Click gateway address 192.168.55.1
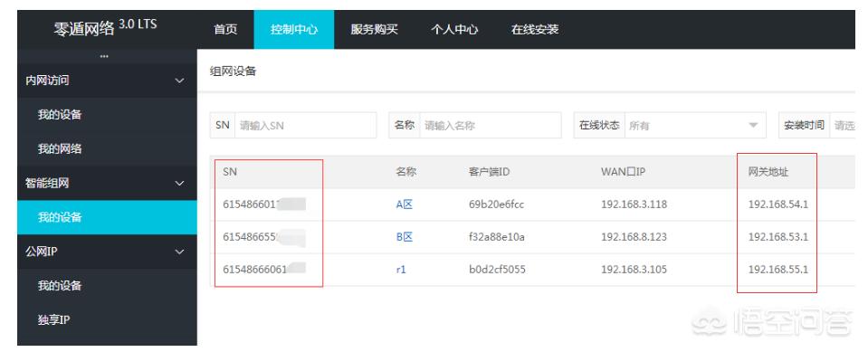The height and width of the screenshot is (352, 868). 778,270
